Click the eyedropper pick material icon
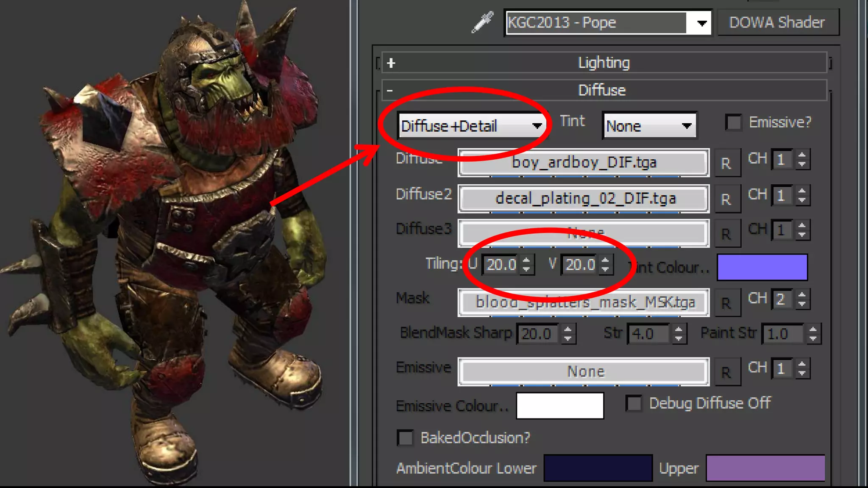This screenshot has height=488, width=868. (x=482, y=22)
